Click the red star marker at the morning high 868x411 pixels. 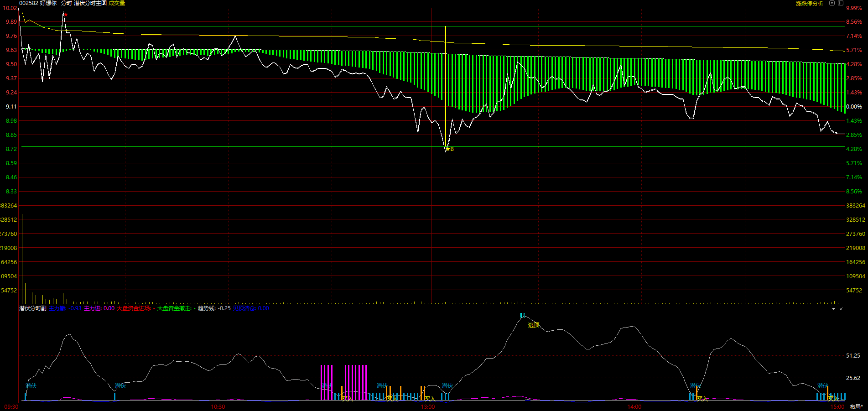point(66,15)
